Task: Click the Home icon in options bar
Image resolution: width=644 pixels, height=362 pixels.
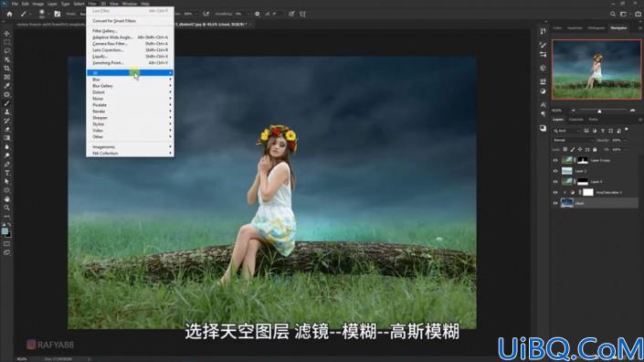Action: tap(9, 14)
